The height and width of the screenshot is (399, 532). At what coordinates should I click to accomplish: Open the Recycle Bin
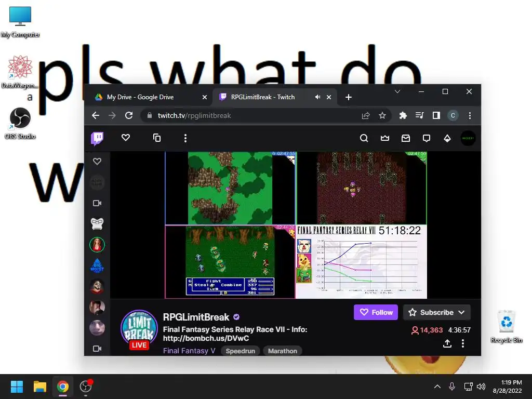pyautogui.click(x=506, y=326)
